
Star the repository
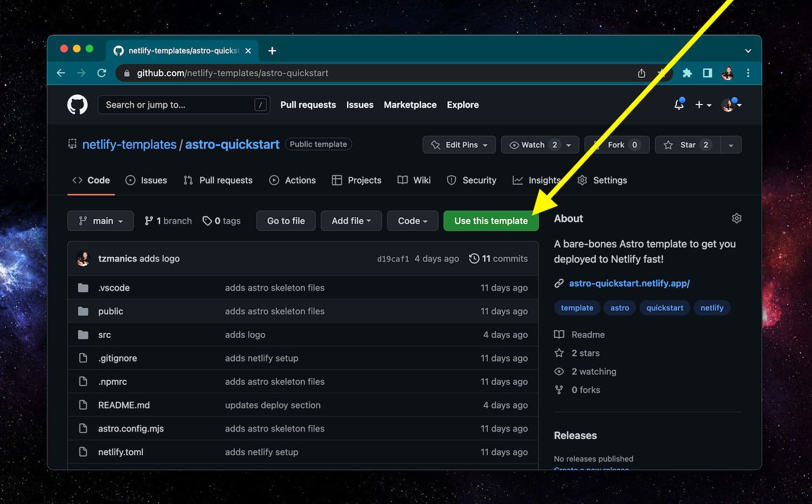pos(687,145)
